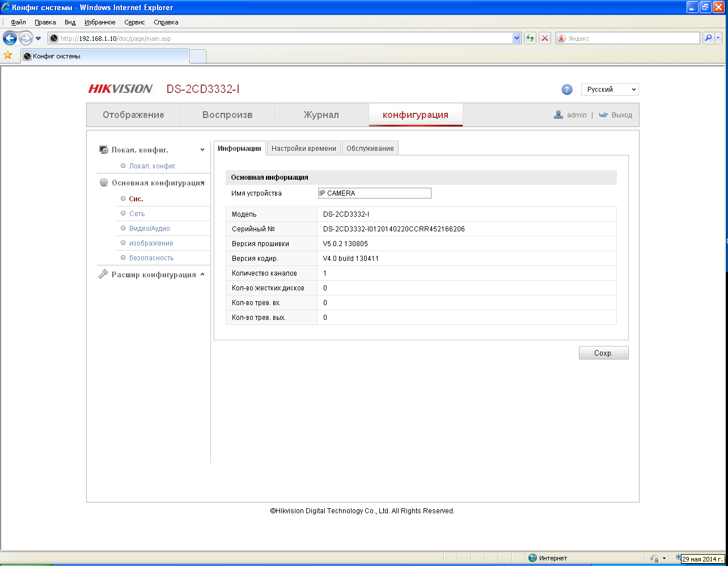
Task: Click the Internet Explorer title bar icon
Action: pyautogui.click(x=6, y=7)
